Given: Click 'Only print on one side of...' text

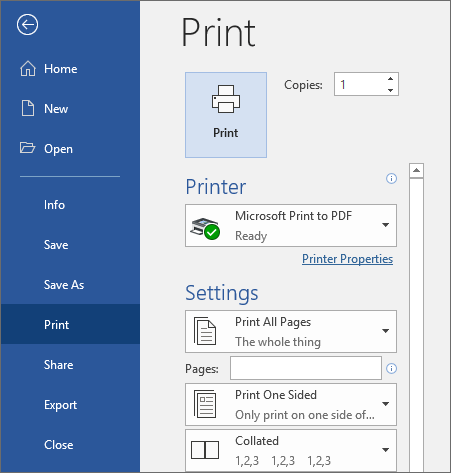Looking at the screenshot, I should point(305,415).
